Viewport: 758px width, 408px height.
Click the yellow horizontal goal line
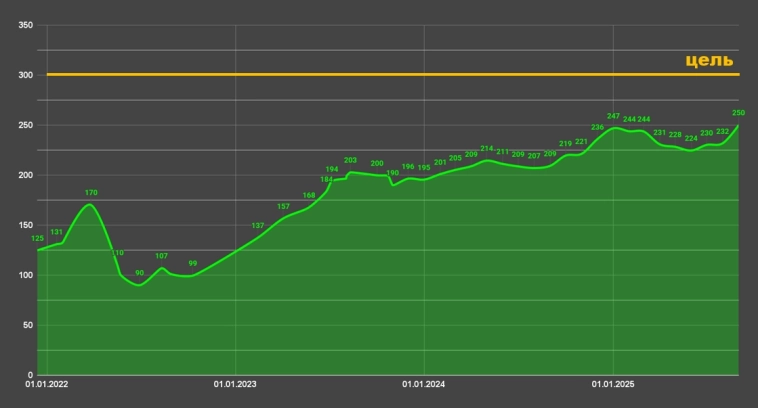(x=393, y=74)
